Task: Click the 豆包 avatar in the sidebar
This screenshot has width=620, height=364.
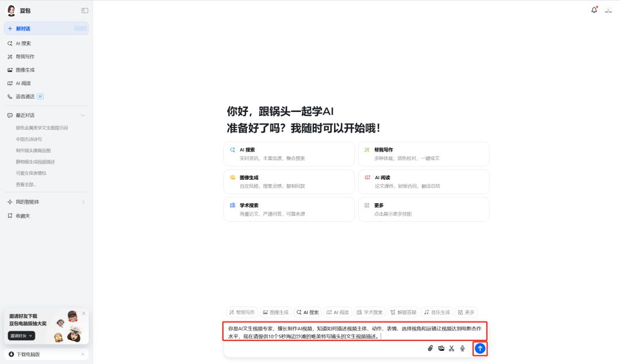Action: [x=11, y=10]
